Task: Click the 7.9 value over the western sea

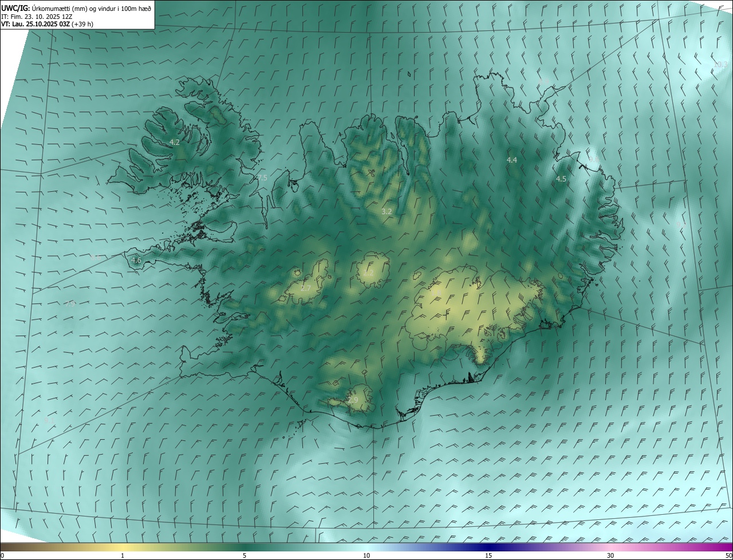Action: pos(70,303)
